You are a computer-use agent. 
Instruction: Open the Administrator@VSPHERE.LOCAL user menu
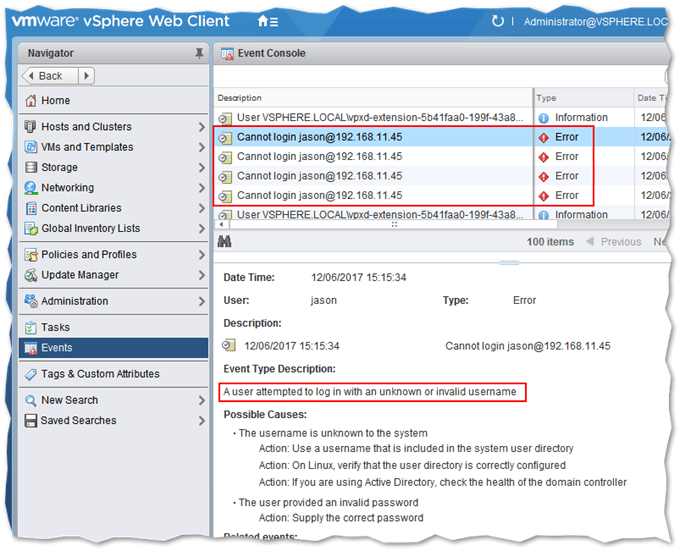point(595,22)
